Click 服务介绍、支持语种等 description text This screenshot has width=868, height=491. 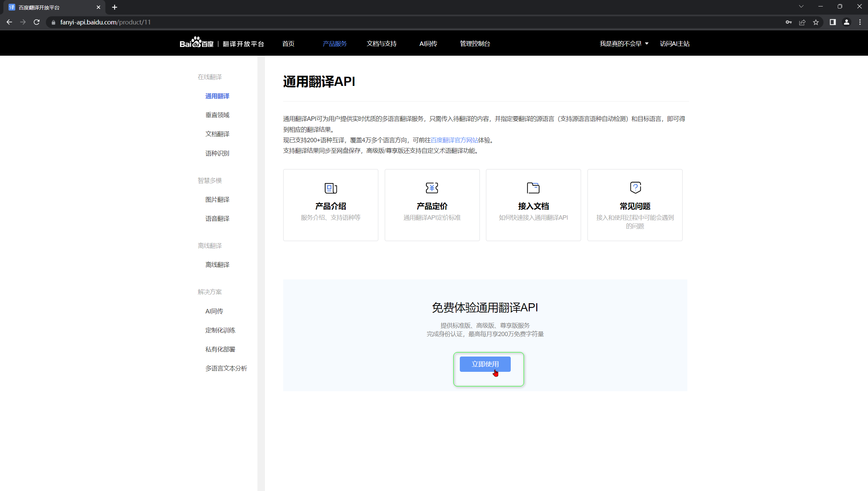330,217
